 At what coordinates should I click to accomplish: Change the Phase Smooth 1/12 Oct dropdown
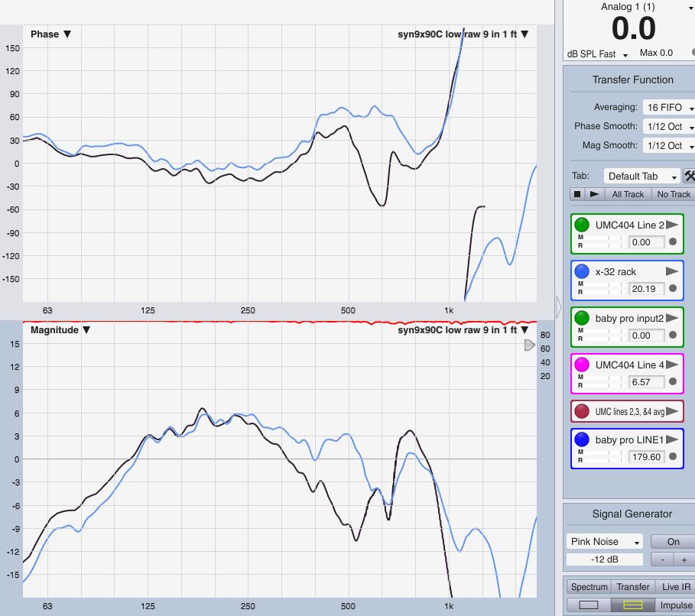tap(669, 126)
